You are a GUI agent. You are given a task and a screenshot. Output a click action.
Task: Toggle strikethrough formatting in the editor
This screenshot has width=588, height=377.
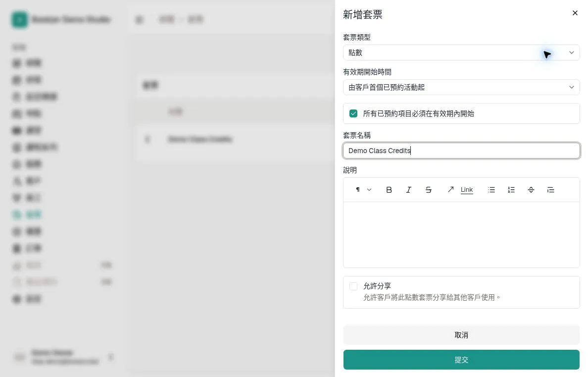click(x=428, y=190)
